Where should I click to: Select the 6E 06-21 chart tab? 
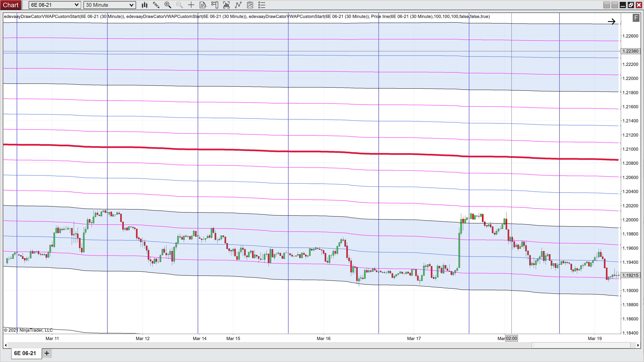coord(25,353)
